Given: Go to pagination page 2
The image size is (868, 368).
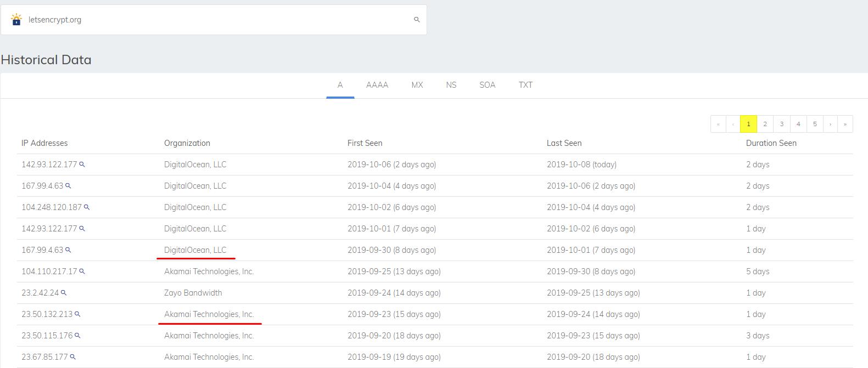Looking at the screenshot, I should click(765, 124).
